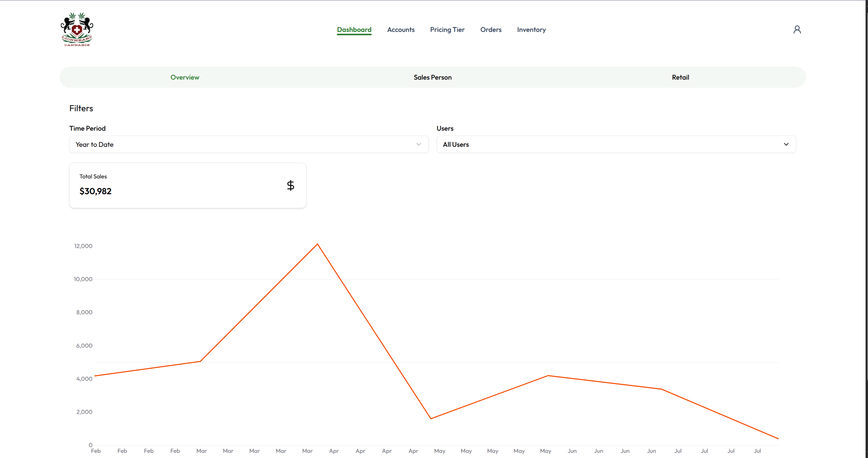Image resolution: width=868 pixels, height=458 pixels.
Task: Click the 12,000 y-axis label
Action: [83, 246]
